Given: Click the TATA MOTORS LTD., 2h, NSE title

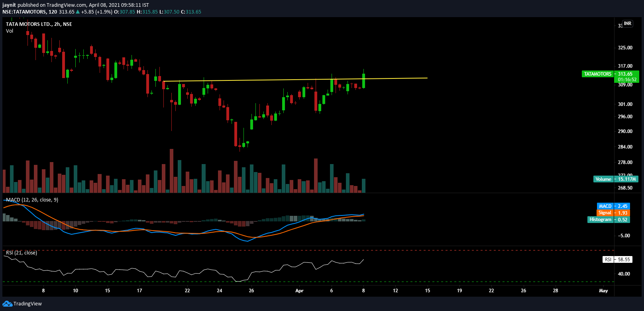Looking at the screenshot, I should pyautogui.click(x=39, y=24).
